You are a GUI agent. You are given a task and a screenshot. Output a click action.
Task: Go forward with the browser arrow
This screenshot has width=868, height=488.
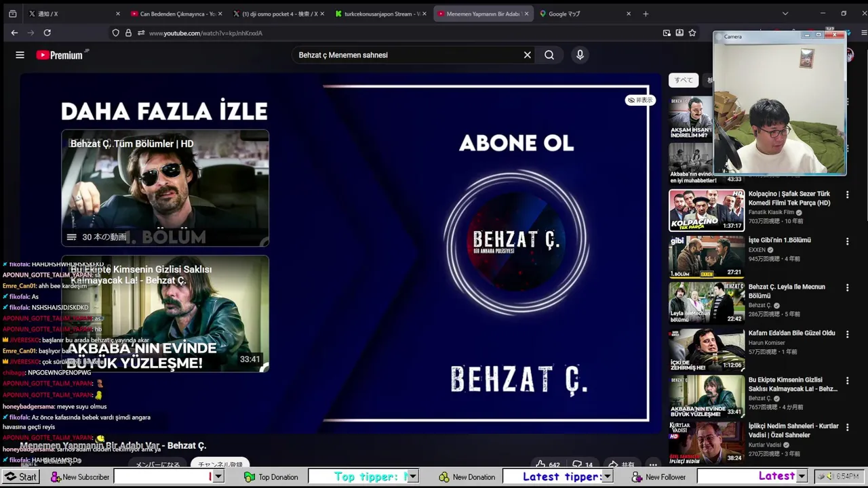[31, 33]
